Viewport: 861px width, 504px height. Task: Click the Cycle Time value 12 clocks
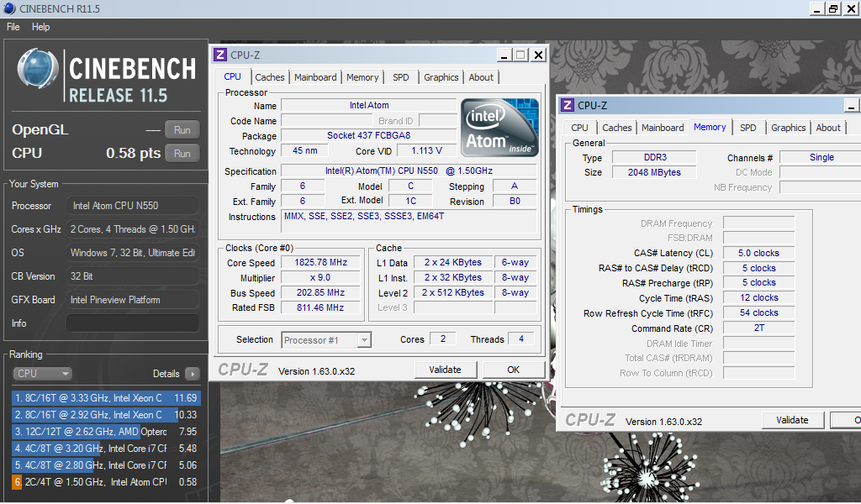pyautogui.click(x=759, y=298)
